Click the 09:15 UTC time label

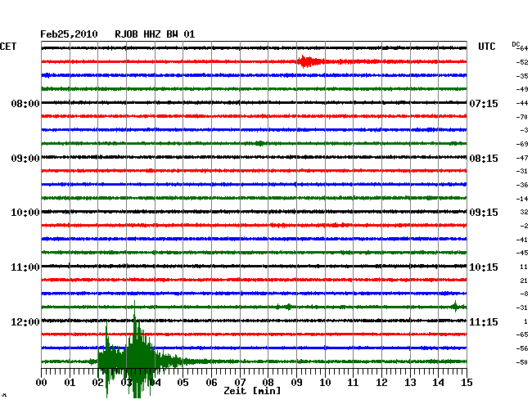tap(484, 213)
